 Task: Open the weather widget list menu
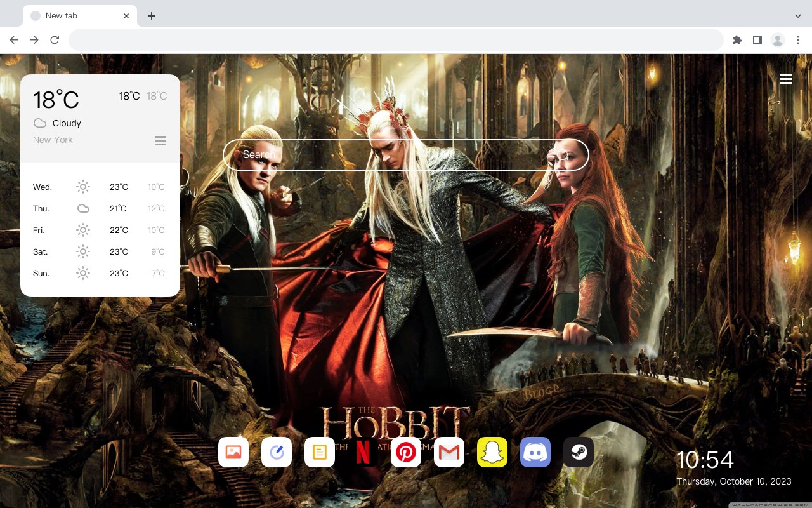160,140
